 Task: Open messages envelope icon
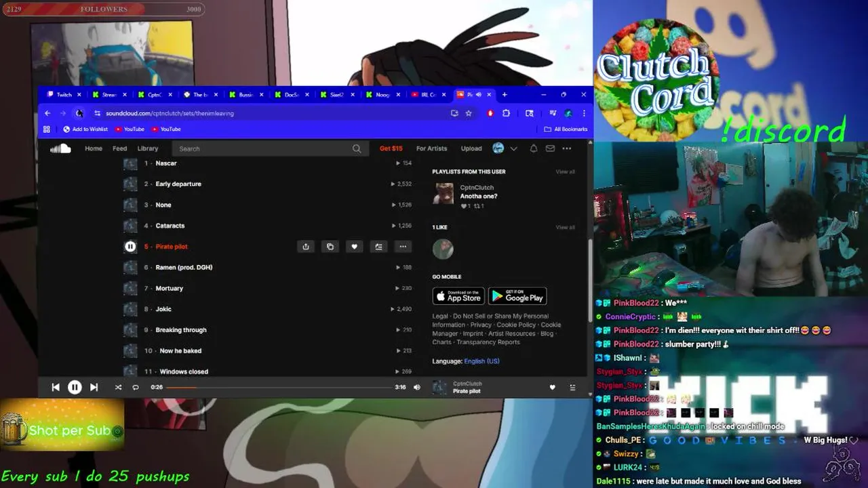(550, 148)
